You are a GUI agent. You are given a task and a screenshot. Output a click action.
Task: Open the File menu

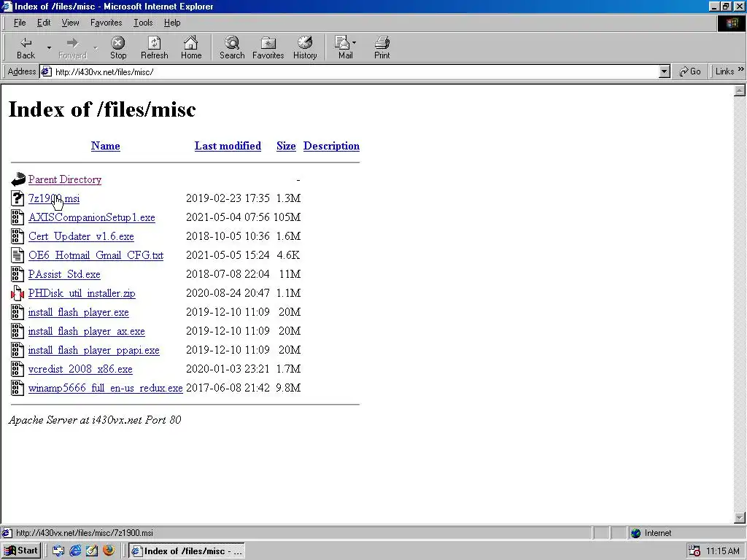click(20, 23)
